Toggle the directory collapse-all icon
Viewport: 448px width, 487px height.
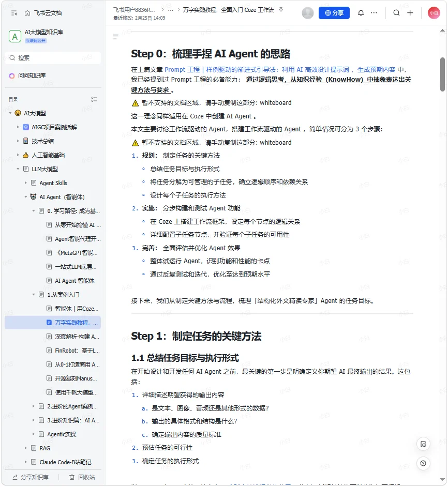(94, 99)
